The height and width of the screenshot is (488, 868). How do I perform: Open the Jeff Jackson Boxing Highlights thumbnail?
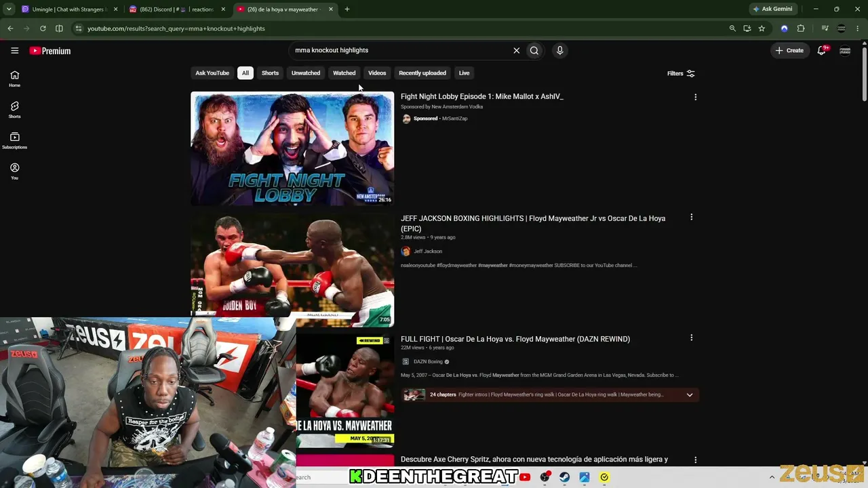click(x=292, y=269)
